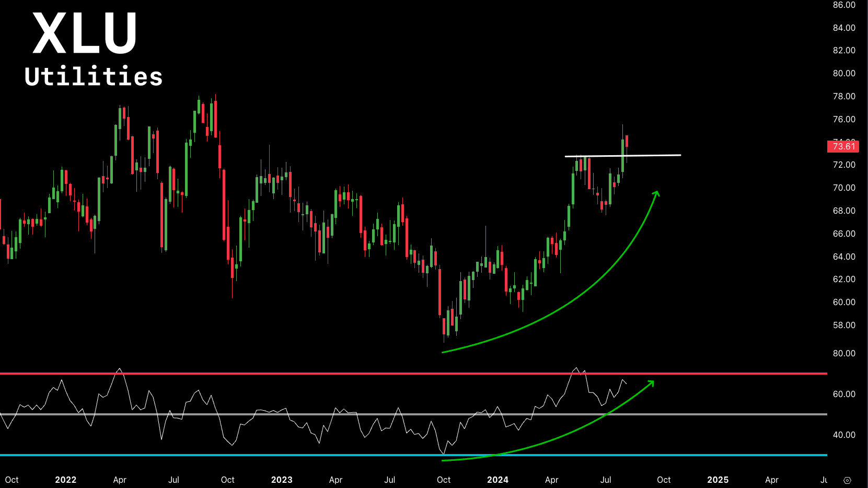
Task: Click the 76.00 price scale label
Action: [x=844, y=119]
